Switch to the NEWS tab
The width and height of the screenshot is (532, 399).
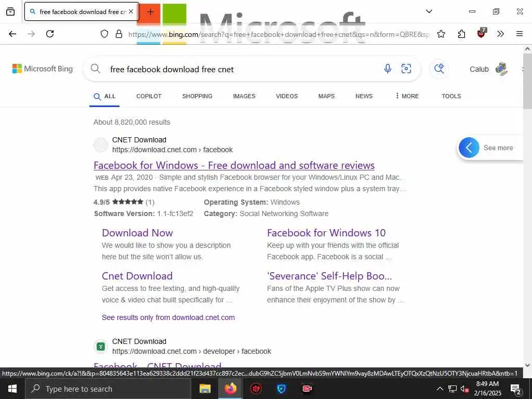364,96
